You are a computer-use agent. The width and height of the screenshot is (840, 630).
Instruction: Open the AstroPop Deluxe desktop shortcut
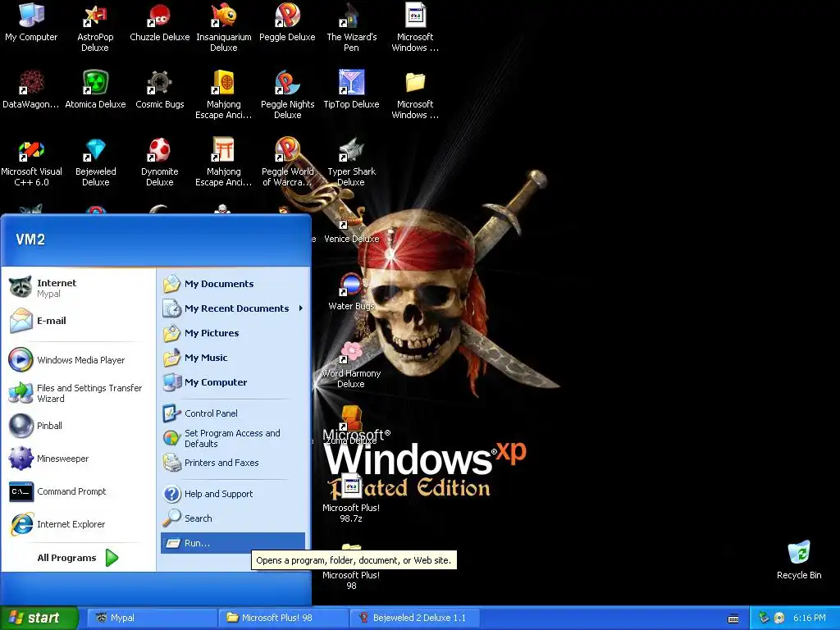[x=95, y=27]
